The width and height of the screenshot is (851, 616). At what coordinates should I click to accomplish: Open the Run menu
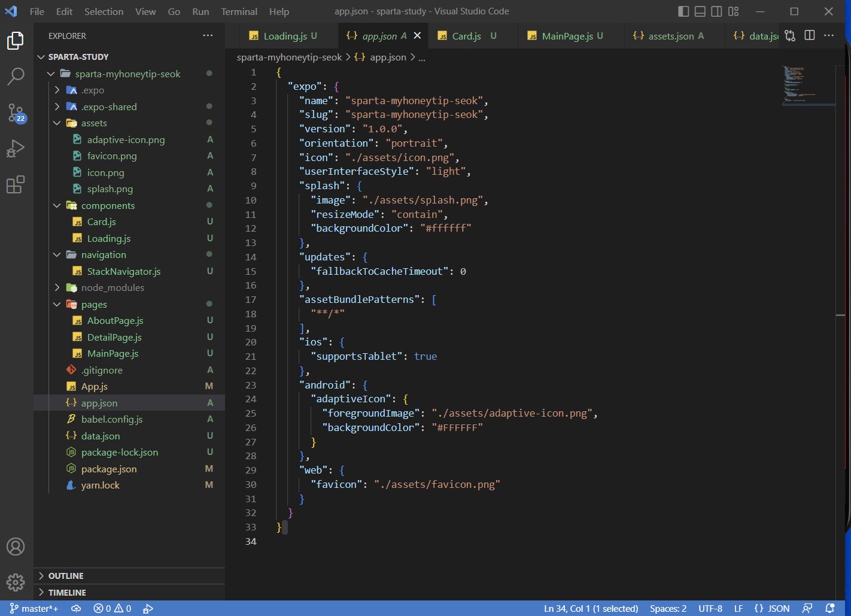[200, 11]
